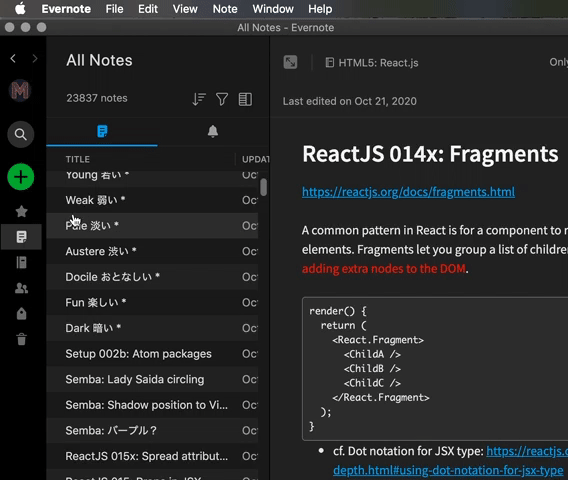Open the Help menu
The image size is (568, 480).
point(320,9)
